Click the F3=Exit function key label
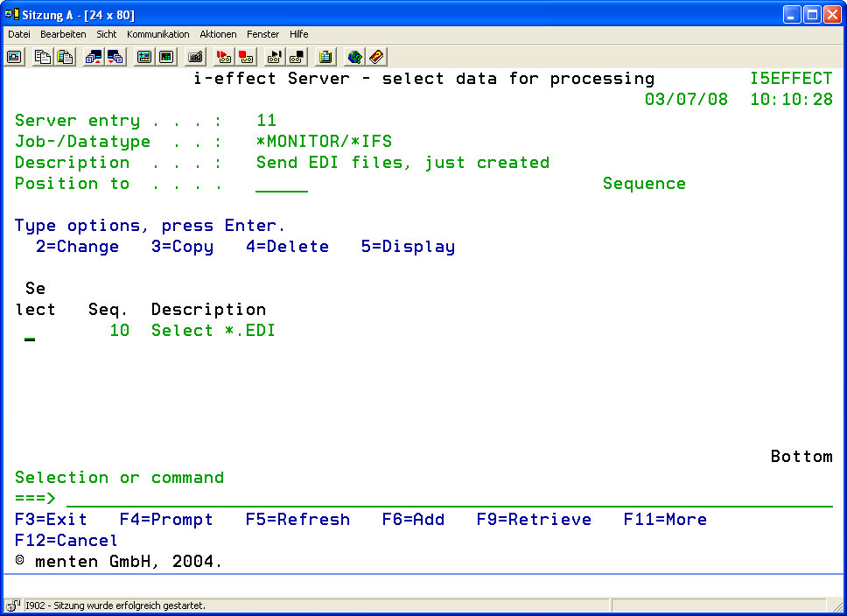Viewport: 847px width, 616px height. click(x=51, y=520)
